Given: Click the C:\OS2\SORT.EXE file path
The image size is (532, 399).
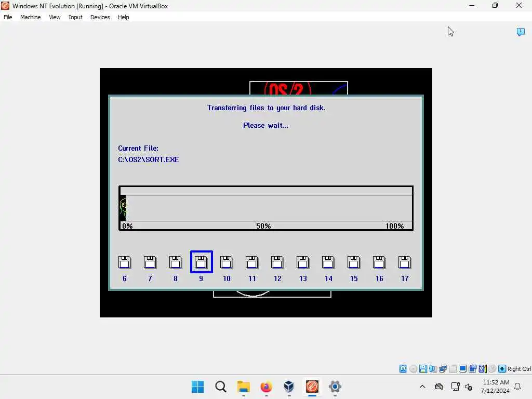Looking at the screenshot, I should [x=148, y=159].
